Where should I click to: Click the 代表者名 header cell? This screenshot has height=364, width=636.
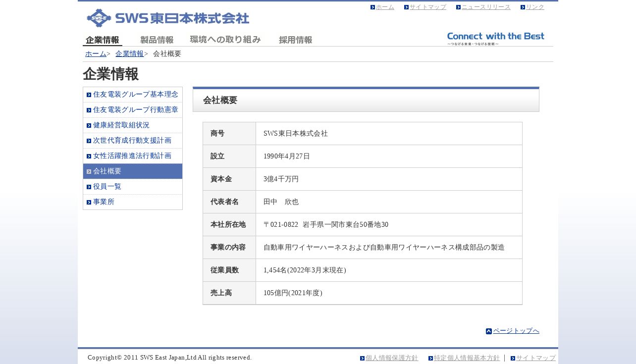click(x=229, y=202)
